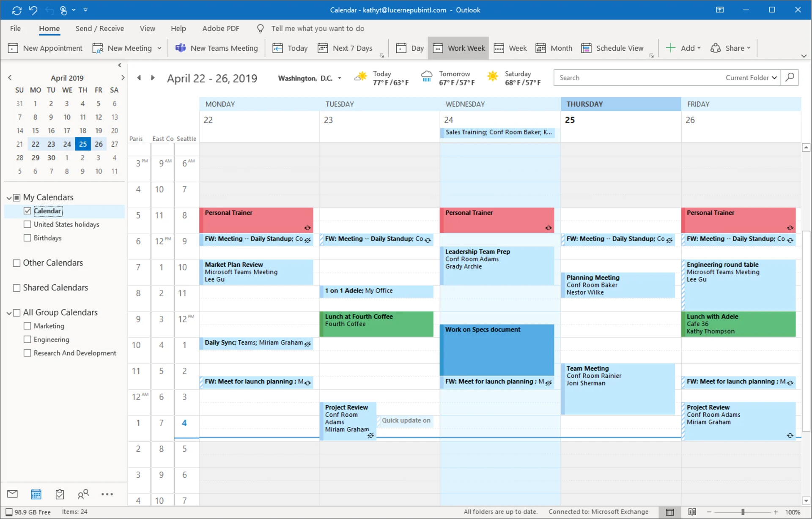Click the Month view icon
This screenshot has height=519, width=812.
point(554,48)
